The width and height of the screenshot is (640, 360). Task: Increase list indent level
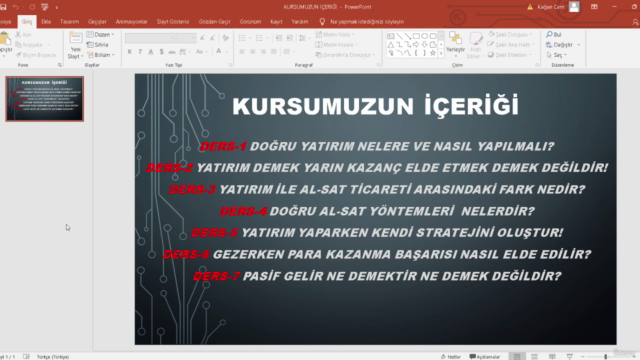click(x=289, y=38)
